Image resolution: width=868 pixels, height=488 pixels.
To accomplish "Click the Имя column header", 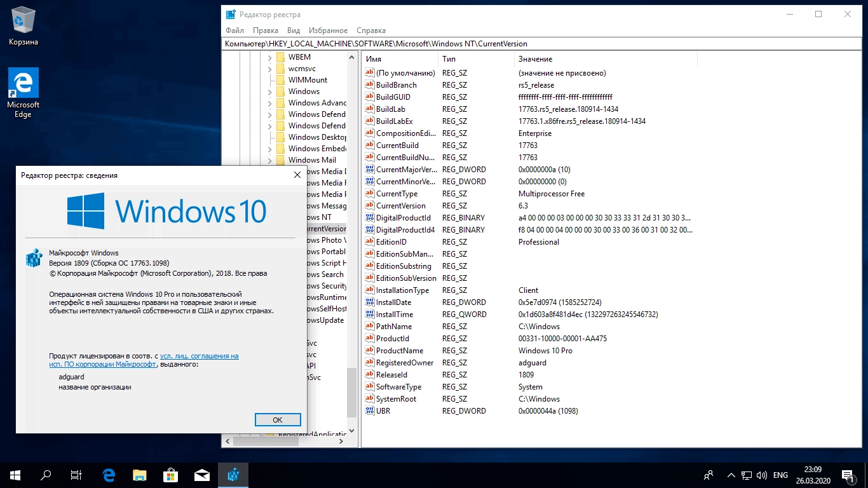I will tap(399, 59).
